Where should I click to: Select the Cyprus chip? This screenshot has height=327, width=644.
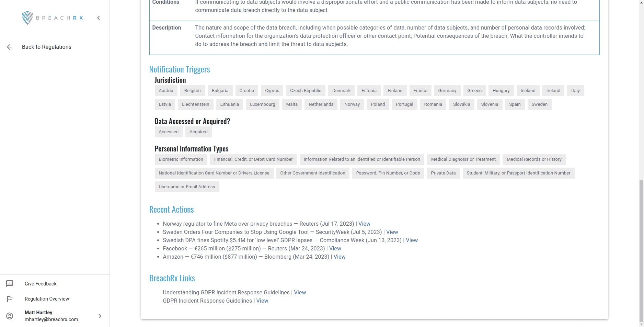tap(272, 91)
